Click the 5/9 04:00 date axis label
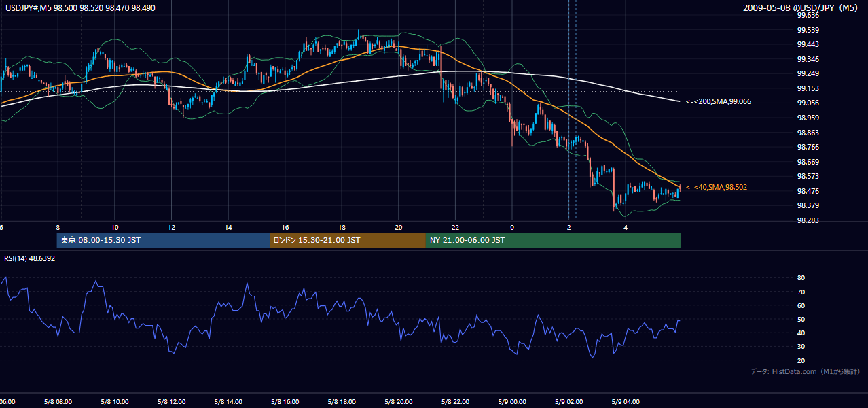 [x=626, y=402]
